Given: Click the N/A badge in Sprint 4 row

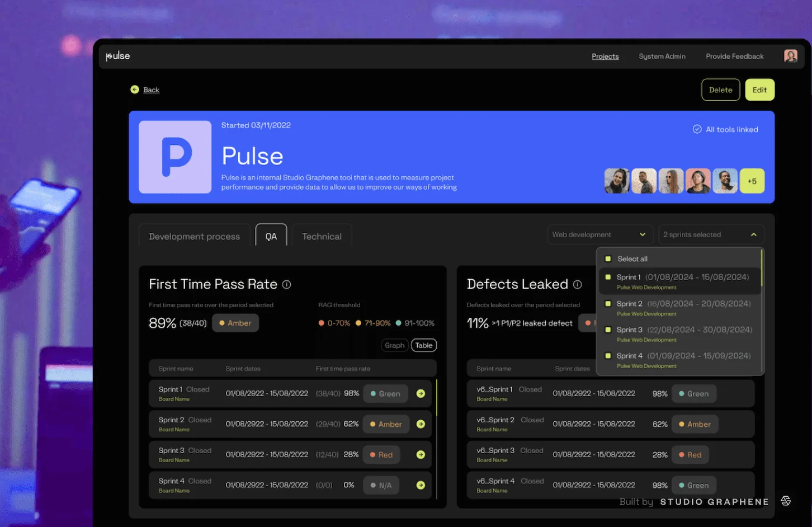Looking at the screenshot, I should (x=381, y=486).
